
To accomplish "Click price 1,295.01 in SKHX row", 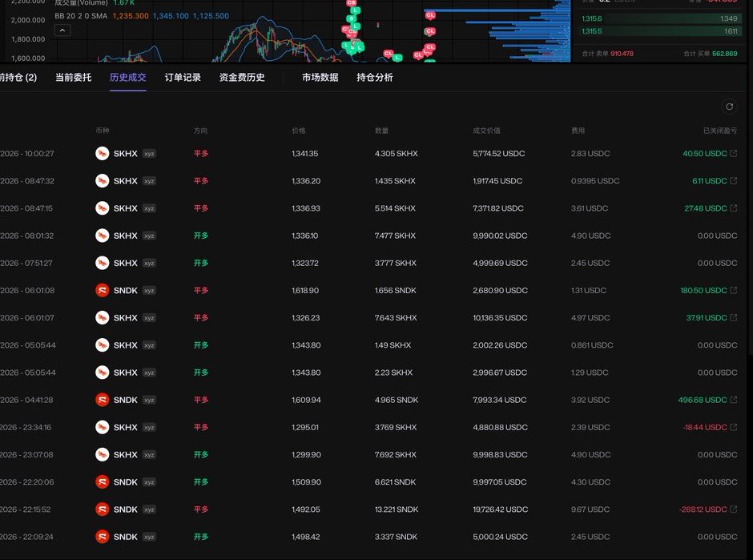I will (305, 428).
